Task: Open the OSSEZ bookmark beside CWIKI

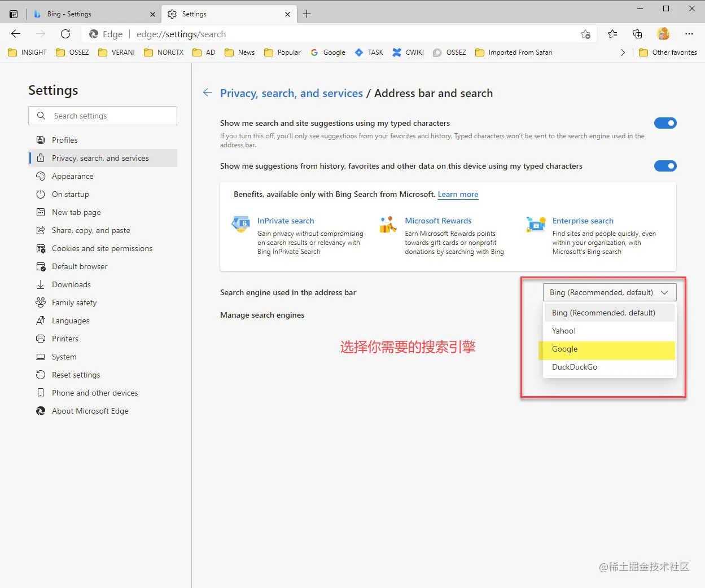Action: tap(450, 52)
